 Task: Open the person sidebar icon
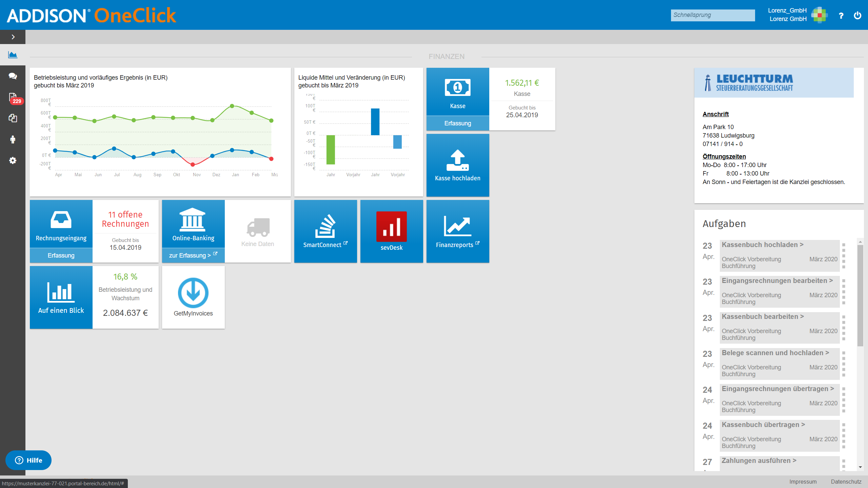[13, 139]
